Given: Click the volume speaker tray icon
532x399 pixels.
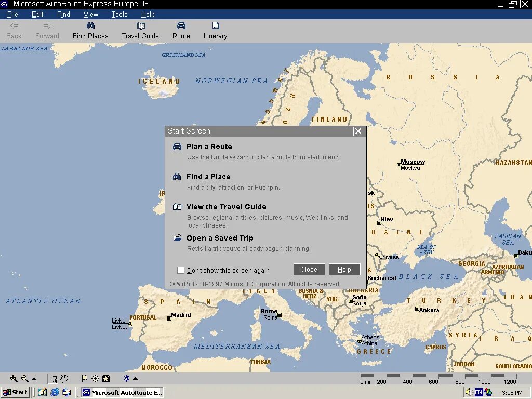Looking at the screenshot, I should click(469, 392).
